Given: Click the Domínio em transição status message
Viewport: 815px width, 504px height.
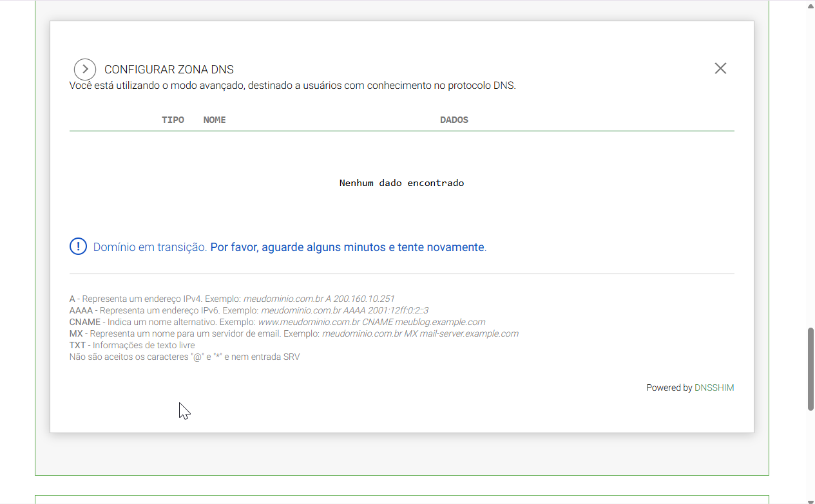Looking at the screenshot, I should point(149,247).
